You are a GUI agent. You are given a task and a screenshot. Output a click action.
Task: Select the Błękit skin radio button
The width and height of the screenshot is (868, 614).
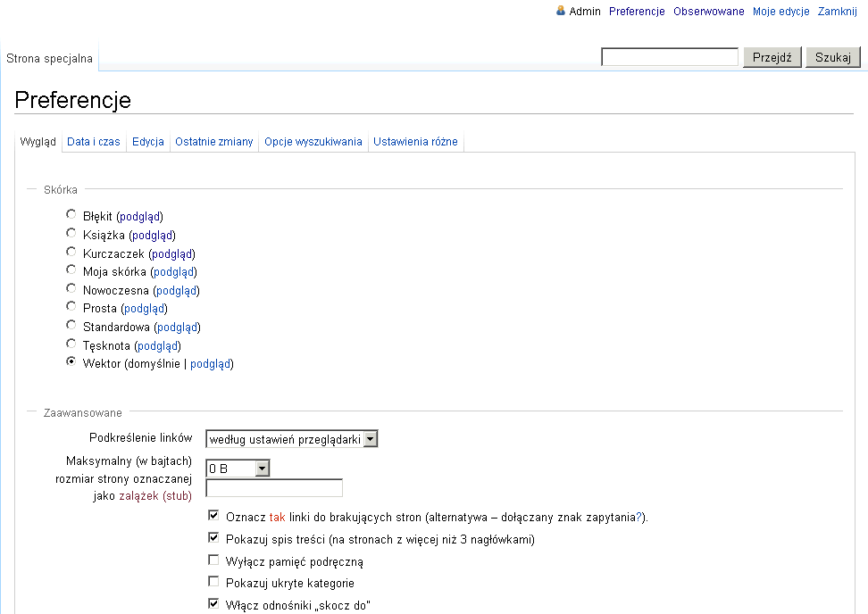coord(71,215)
